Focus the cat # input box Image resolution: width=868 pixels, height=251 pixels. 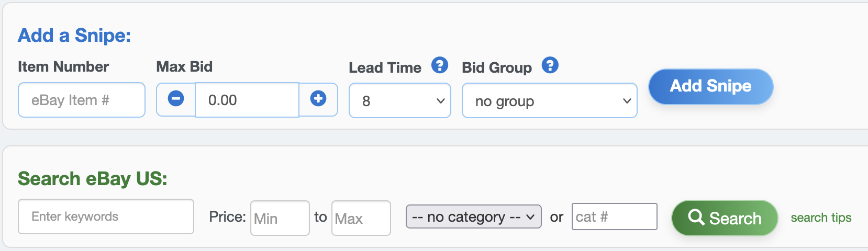click(x=614, y=216)
